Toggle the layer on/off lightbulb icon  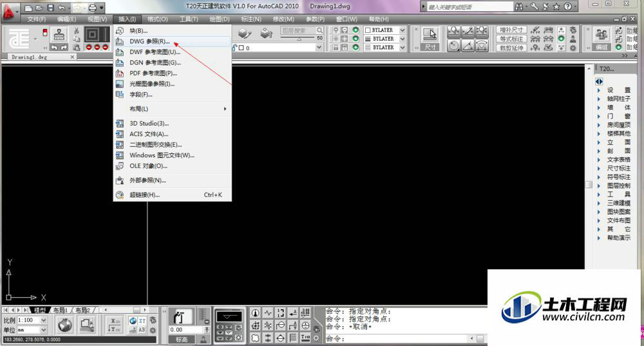[336, 30]
